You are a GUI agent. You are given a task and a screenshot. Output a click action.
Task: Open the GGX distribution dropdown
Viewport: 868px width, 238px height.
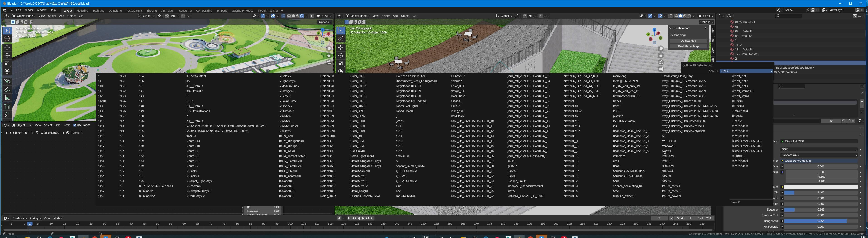819,149
